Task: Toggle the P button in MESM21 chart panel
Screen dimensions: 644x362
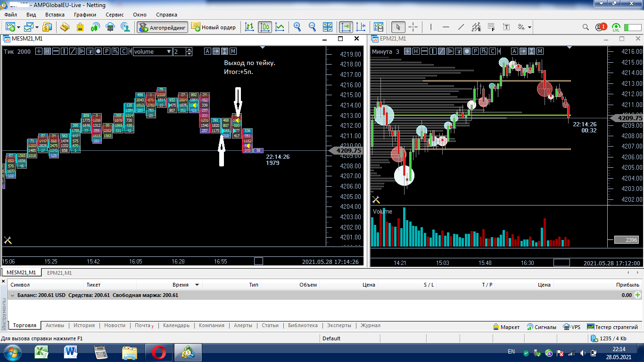Action: pos(107,51)
